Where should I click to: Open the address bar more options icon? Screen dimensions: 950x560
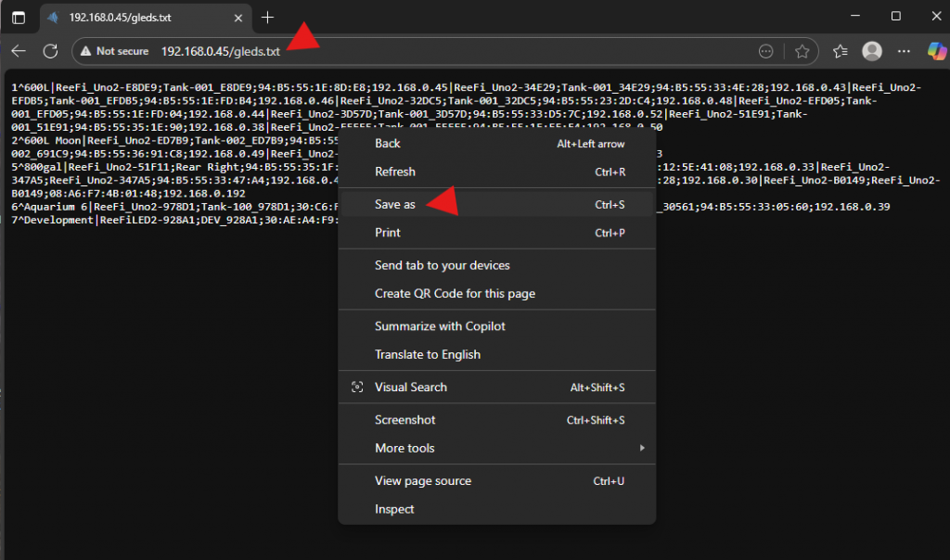pyautogui.click(x=766, y=52)
